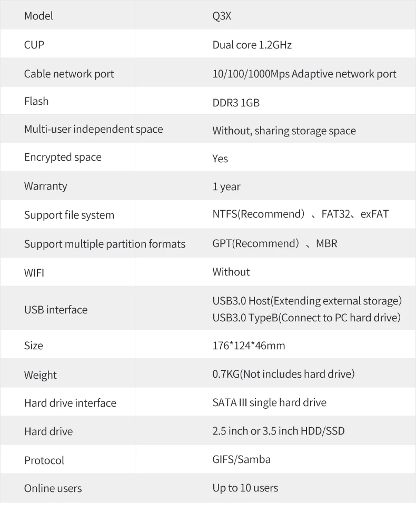Click the GIFS/Samba protocol value

tap(241, 459)
